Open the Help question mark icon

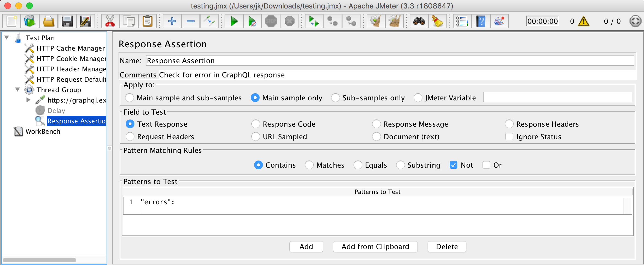coord(481,21)
